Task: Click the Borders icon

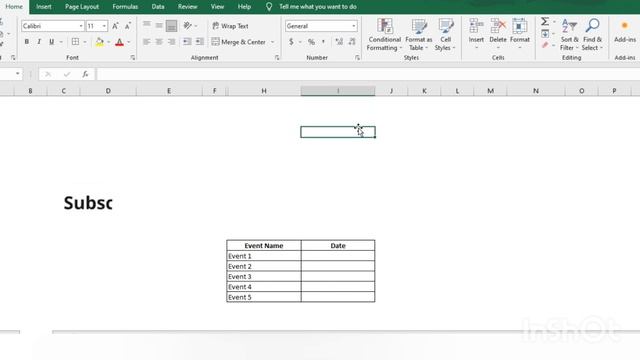Action: point(76,42)
